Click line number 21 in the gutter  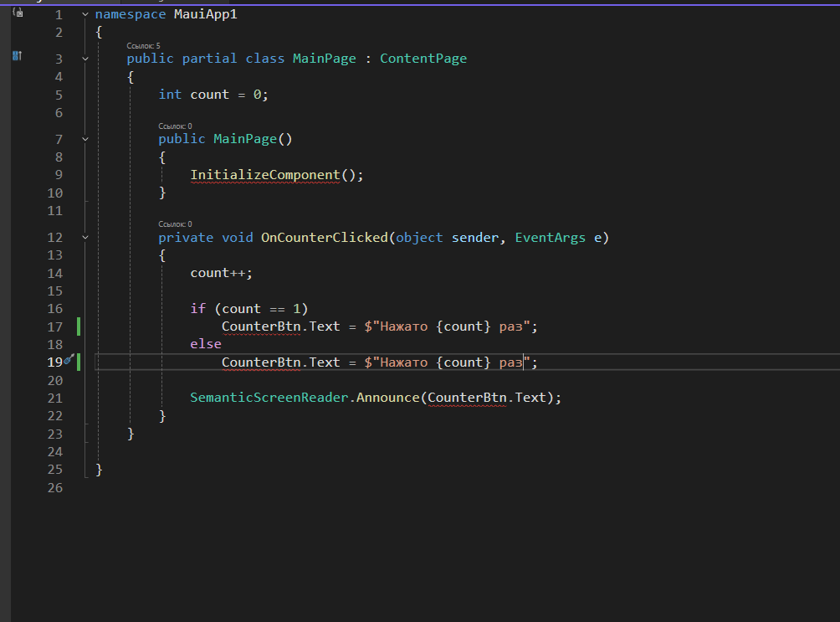coord(55,398)
